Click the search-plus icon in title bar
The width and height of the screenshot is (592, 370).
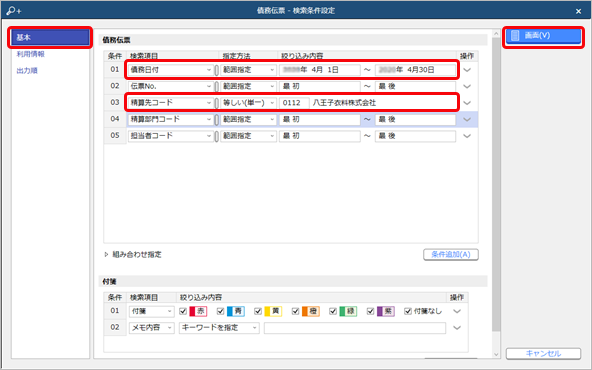click(x=14, y=11)
